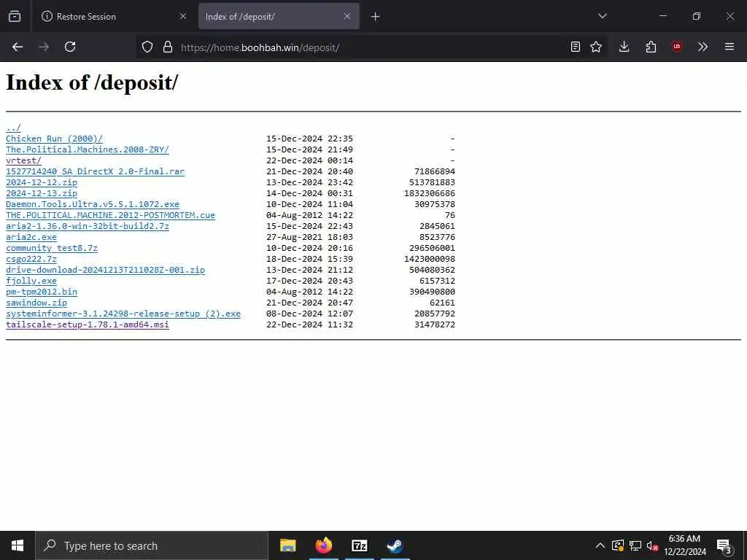Image resolution: width=747 pixels, height=560 pixels.
Task: List all tabs dropdown arrow
Action: tap(603, 16)
